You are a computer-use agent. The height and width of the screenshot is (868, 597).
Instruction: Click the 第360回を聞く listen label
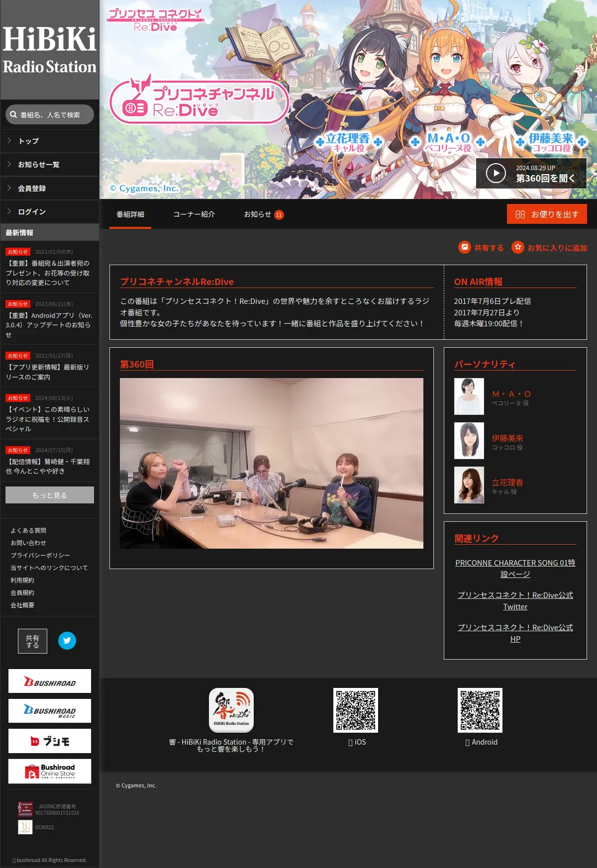tap(545, 178)
